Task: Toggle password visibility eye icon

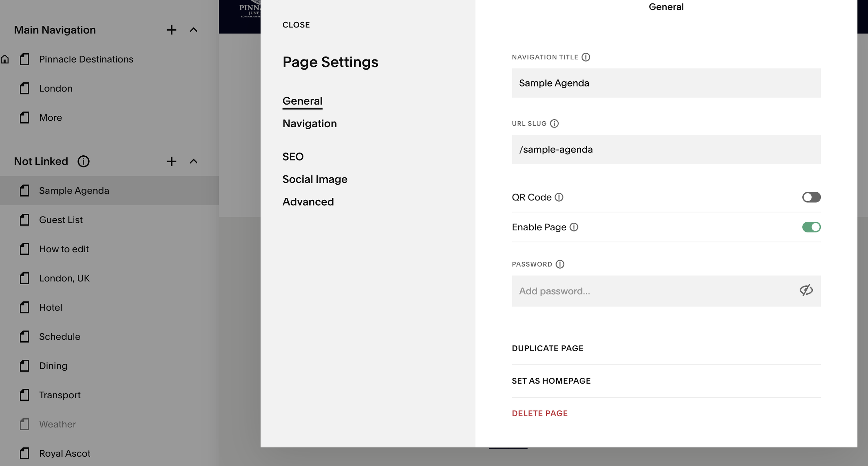Action: pyautogui.click(x=806, y=290)
